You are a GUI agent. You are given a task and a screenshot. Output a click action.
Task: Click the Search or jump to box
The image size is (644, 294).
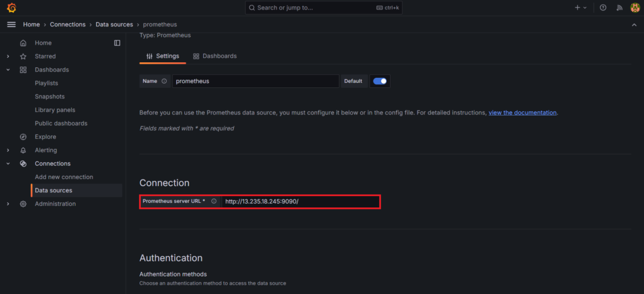click(324, 8)
